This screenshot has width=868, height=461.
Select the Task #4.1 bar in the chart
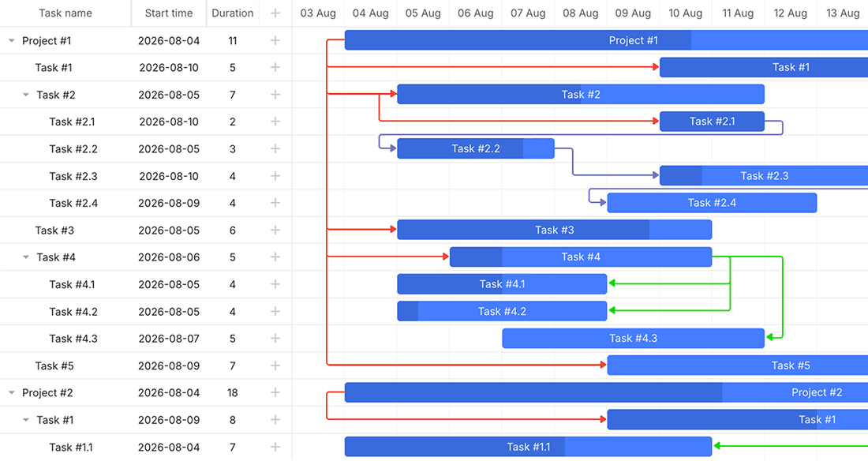(x=502, y=284)
